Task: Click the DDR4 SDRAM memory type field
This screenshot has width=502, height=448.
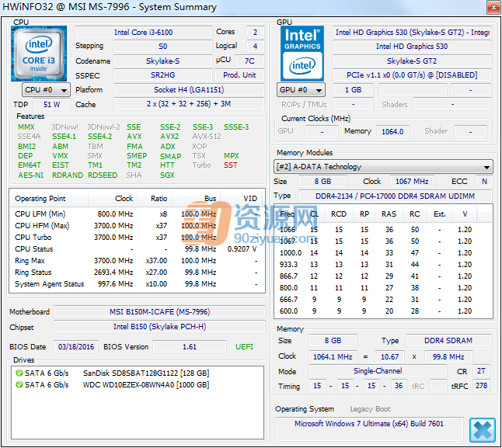Action: 448,341
